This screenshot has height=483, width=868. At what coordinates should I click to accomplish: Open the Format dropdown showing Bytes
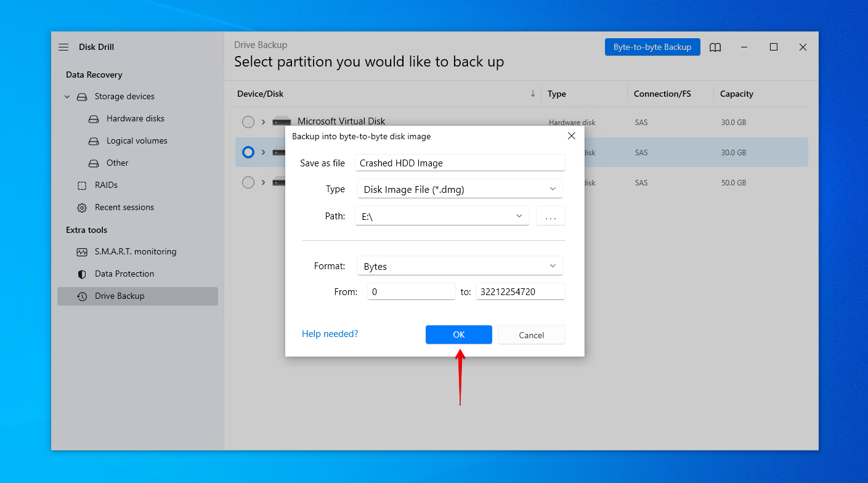459,266
